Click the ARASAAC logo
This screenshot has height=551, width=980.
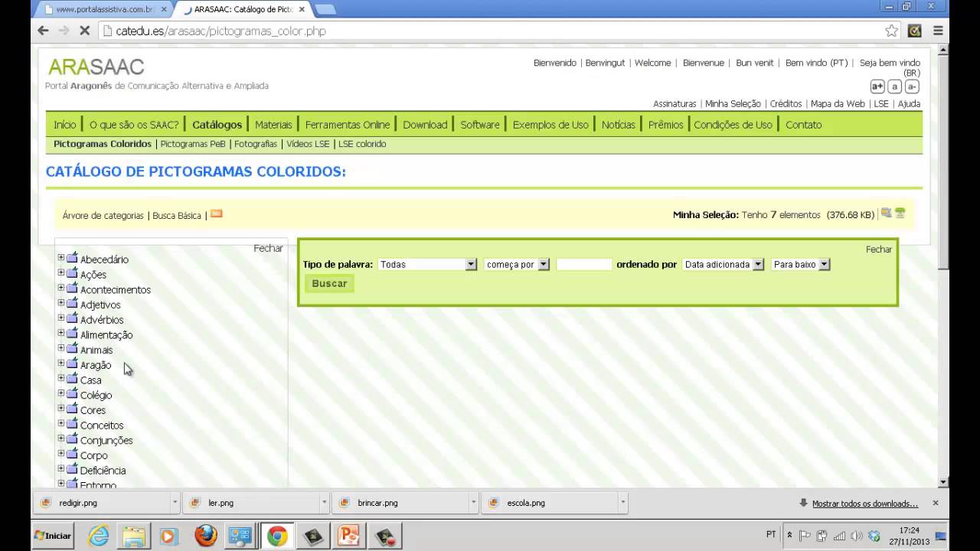tap(96, 67)
